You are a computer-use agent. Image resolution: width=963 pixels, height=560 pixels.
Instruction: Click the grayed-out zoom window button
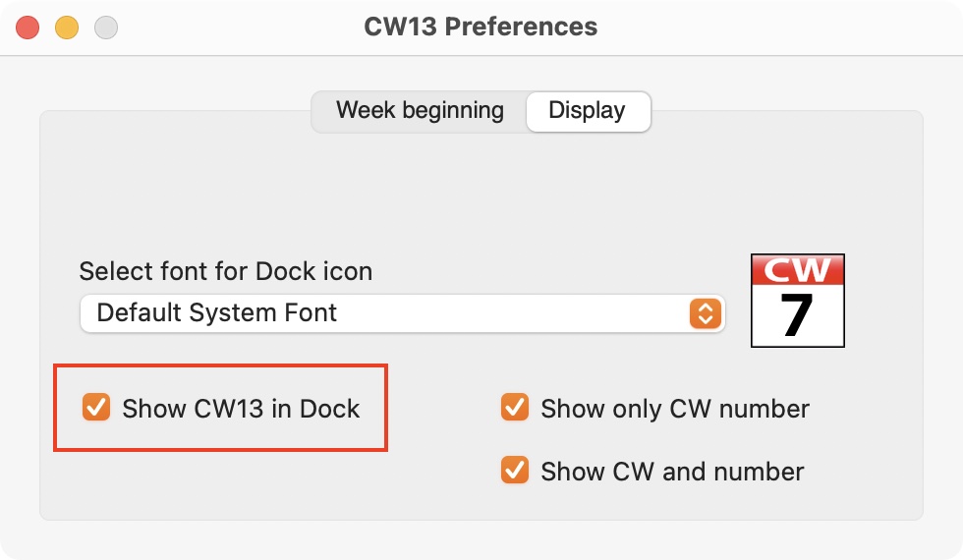[106, 28]
